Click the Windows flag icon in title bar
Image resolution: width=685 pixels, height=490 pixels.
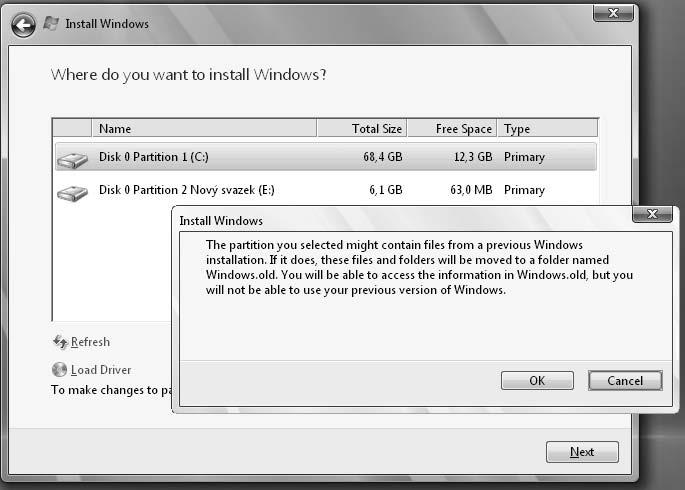click(x=51, y=24)
